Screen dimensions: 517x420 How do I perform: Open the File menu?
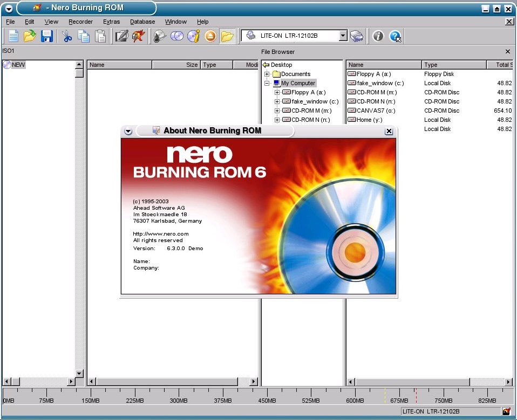click(x=10, y=22)
